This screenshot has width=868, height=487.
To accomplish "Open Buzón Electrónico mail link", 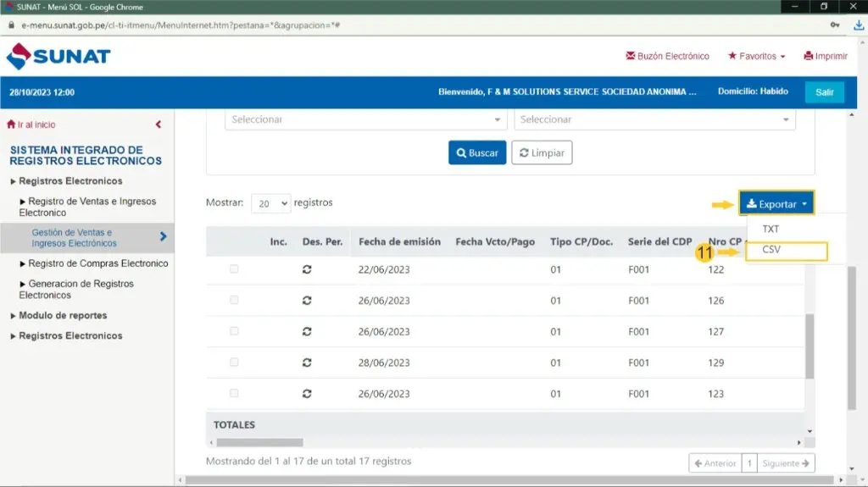I will tap(667, 57).
